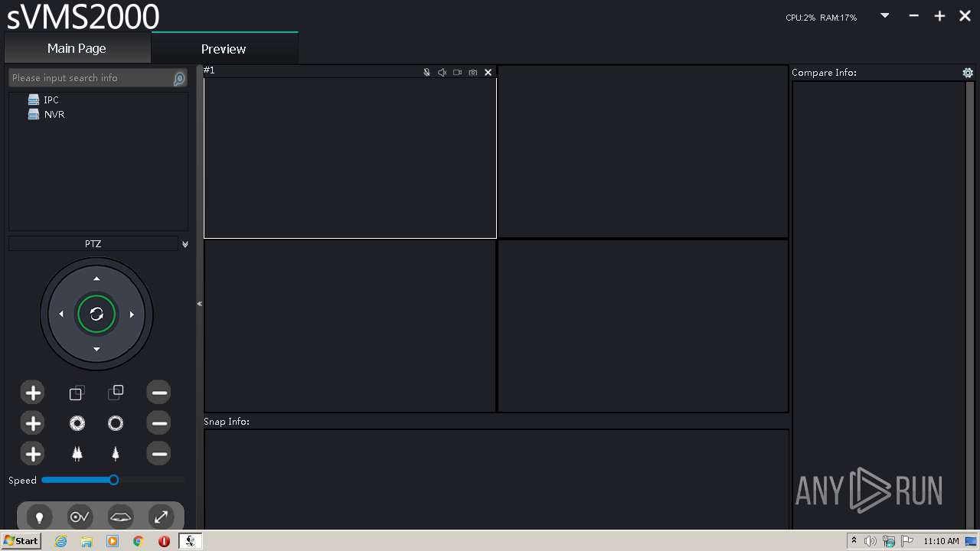Open Windows Start menu
The height and width of the screenshot is (551, 980).
click(x=21, y=540)
